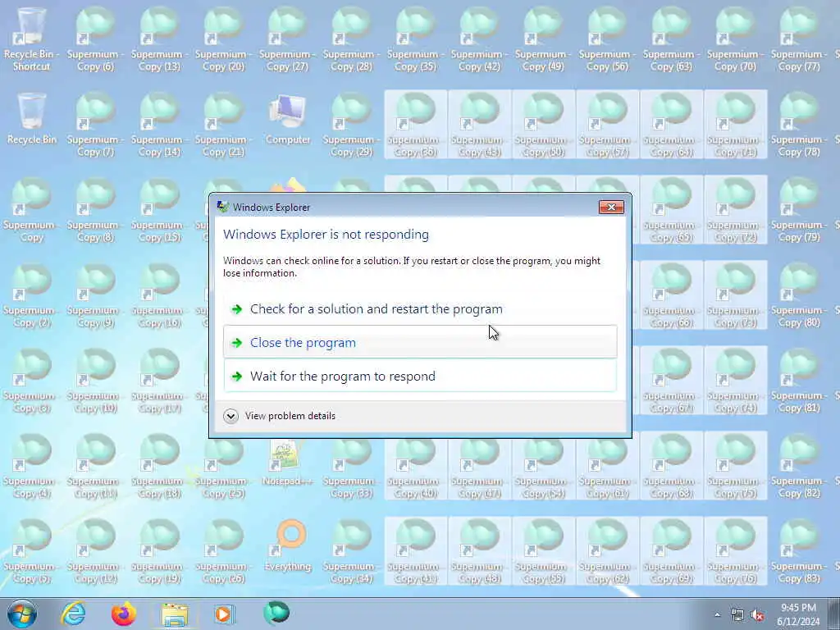This screenshot has width=840, height=630.
Task: Select Wait for the program to respond
Action: pos(420,376)
